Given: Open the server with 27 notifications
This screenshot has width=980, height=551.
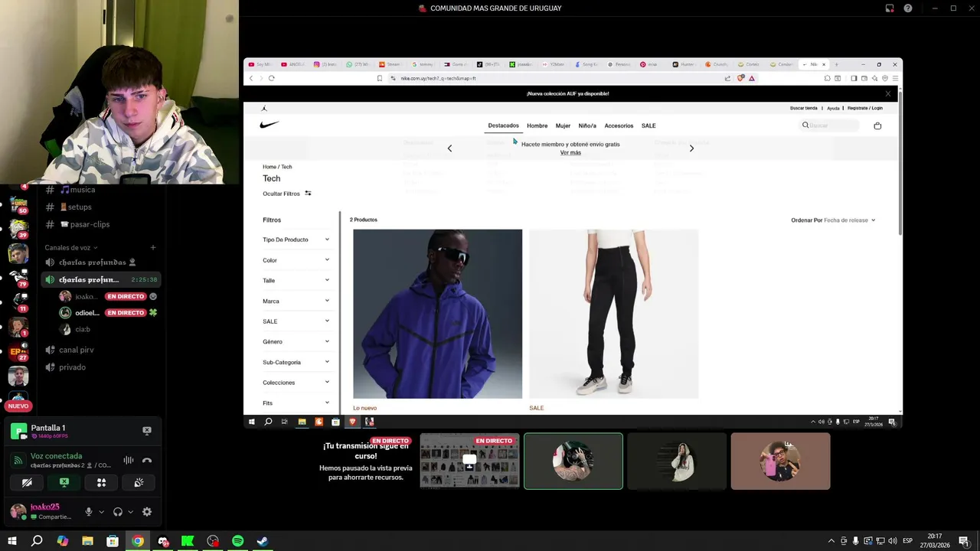Looking at the screenshot, I should [18, 351].
